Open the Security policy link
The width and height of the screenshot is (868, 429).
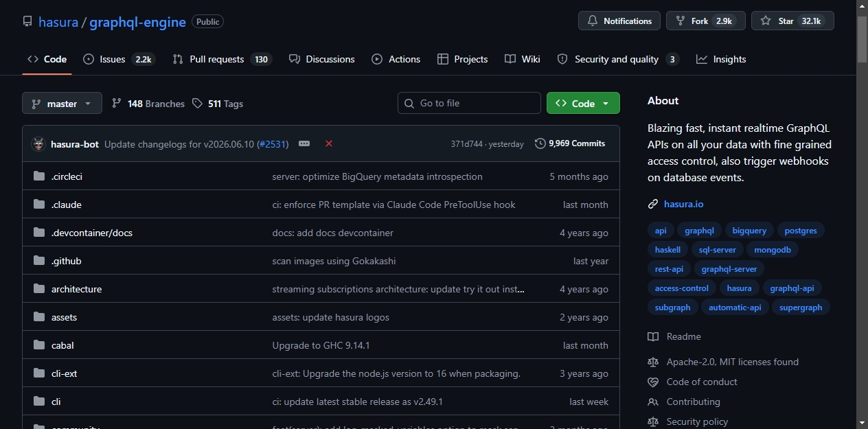click(x=688, y=421)
